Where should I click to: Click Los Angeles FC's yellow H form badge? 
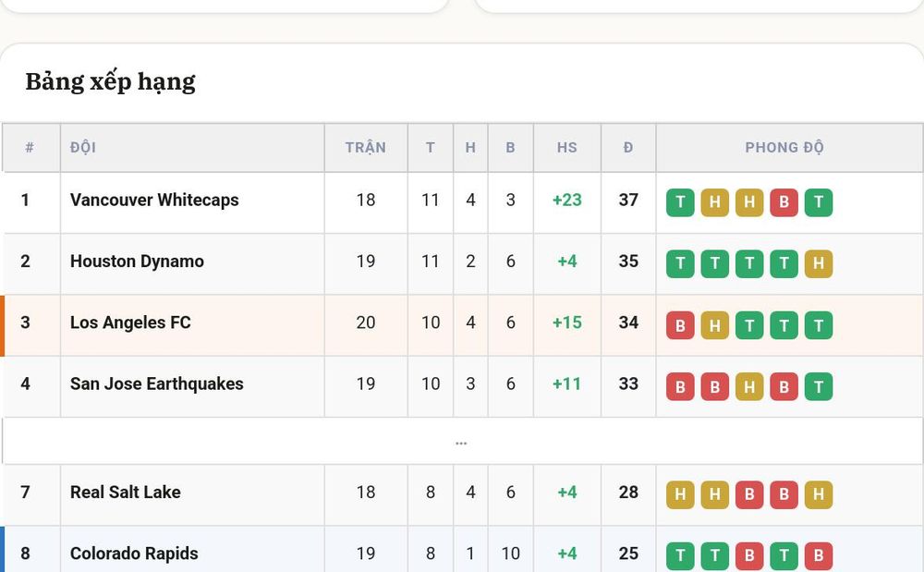(715, 325)
